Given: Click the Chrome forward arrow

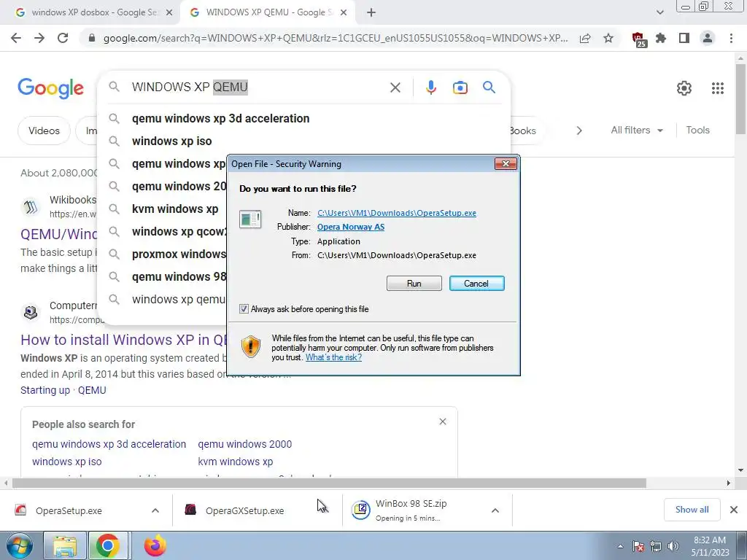Looking at the screenshot, I should (x=39, y=38).
